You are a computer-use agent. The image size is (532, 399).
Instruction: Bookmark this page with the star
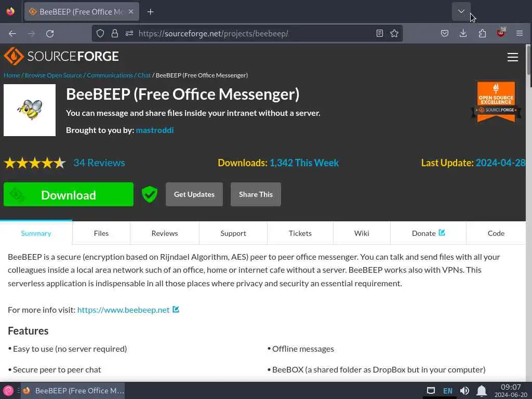pos(394,33)
